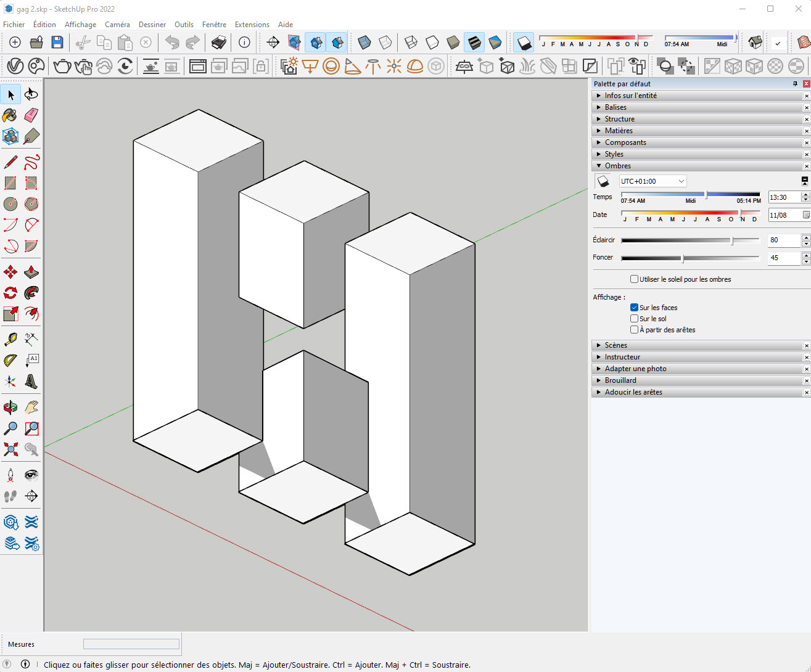Choose the Orbit camera tool
Image resolution: width=811 pixels, height=672 pixels.
[x=10, y=408]
